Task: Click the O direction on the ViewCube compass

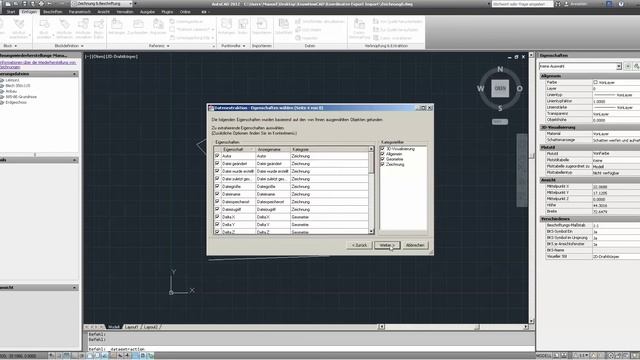Action: (519, 89)
